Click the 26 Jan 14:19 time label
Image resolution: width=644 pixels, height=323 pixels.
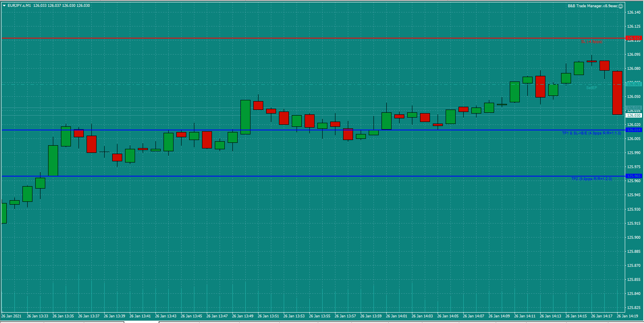pos(627,316)
